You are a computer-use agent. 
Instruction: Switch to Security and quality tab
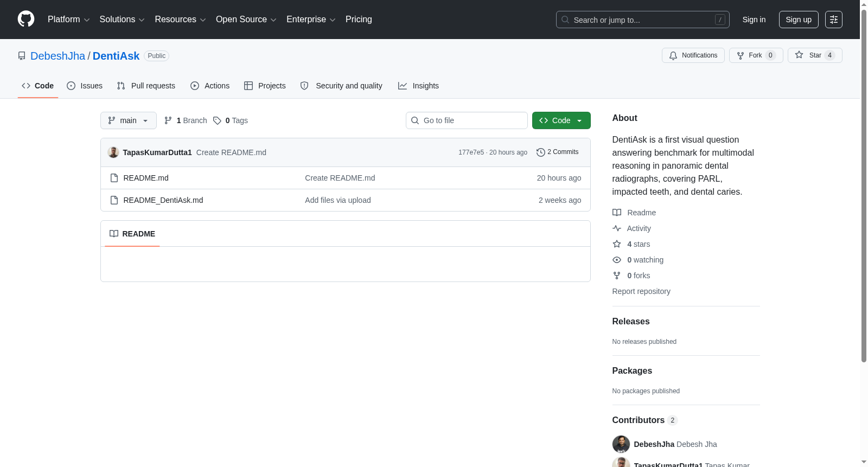[341, 86]
